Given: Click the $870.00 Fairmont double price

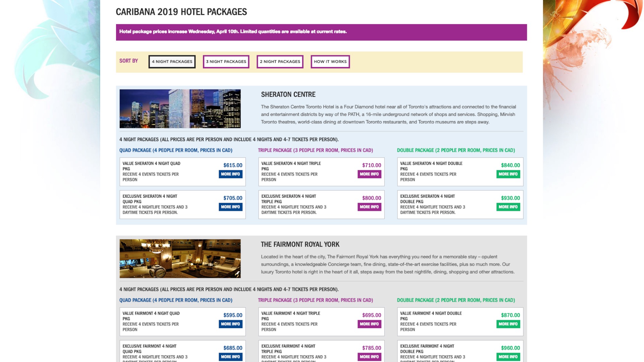Looking at the screenshot, I should [x=511, y=315].
